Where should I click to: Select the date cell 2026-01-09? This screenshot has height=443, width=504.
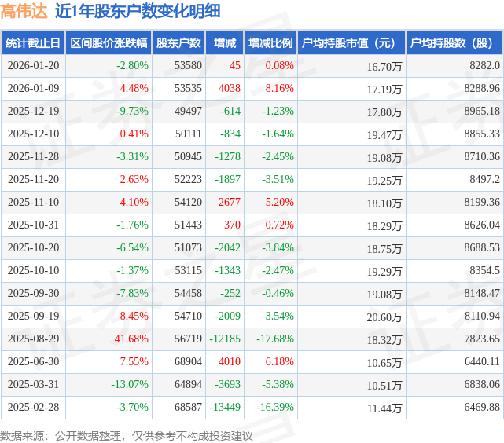(34, 88)
